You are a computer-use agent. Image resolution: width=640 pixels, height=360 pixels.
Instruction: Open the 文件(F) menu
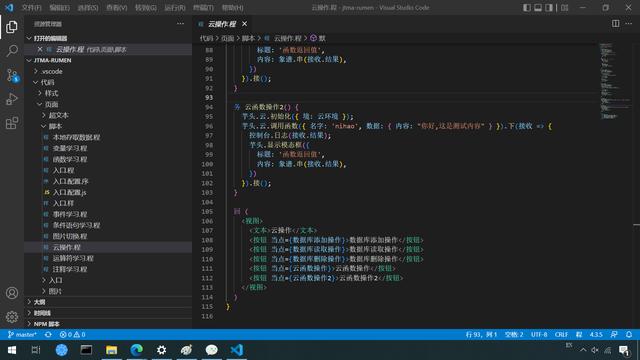(x=31, y=8)
